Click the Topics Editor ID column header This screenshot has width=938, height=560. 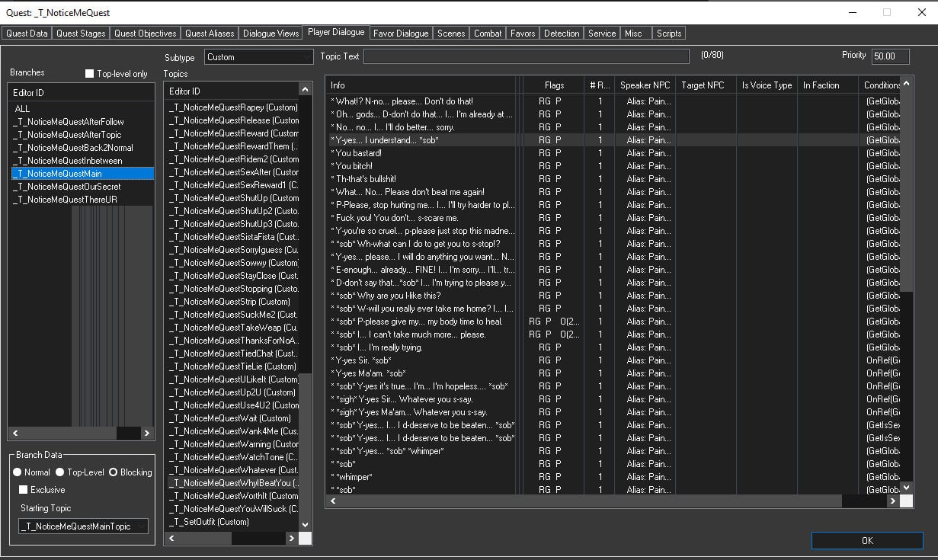[232, 91]
